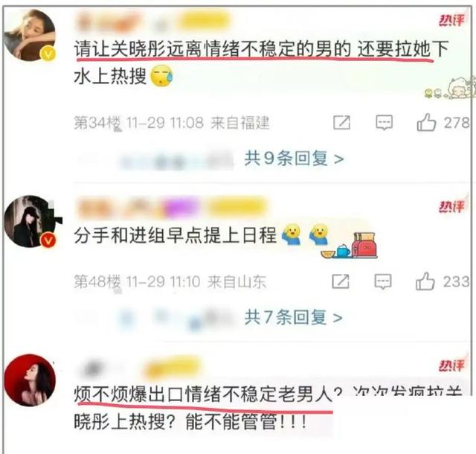Tap the 热评 tag on the first comment

click(451, 20)
